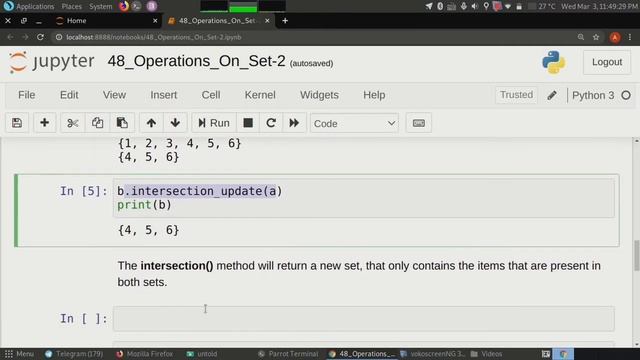Move the selected cell down with the arrow

[175, 123]
